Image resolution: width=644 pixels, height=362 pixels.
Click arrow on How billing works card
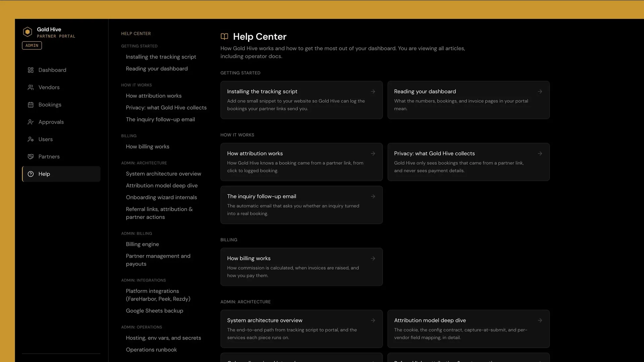click(373, 258)
